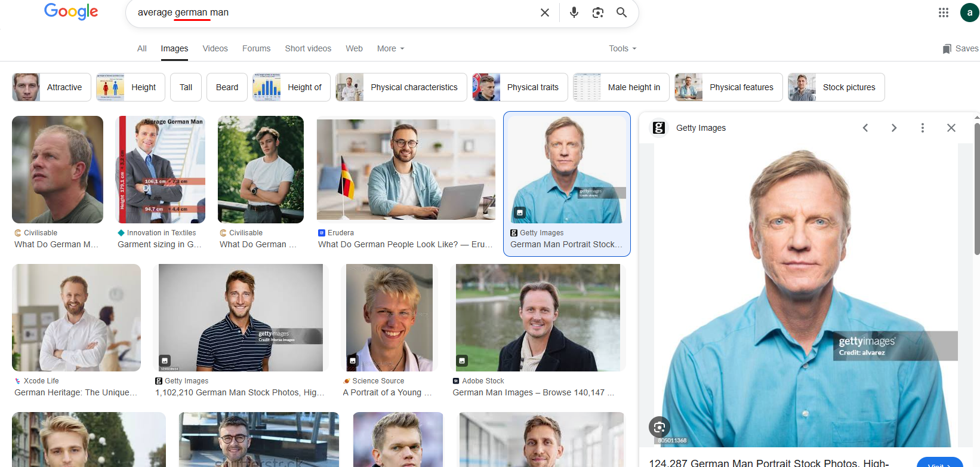980x467 pixels.
Task: Open Getty Images source link in preview
Action: [701, 128]
